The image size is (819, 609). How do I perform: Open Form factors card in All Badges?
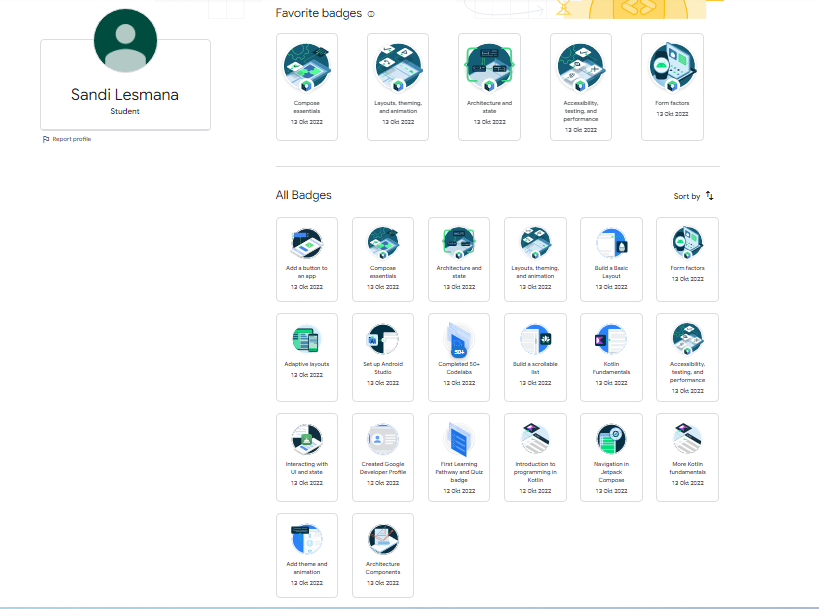click(x=687, y=260)
